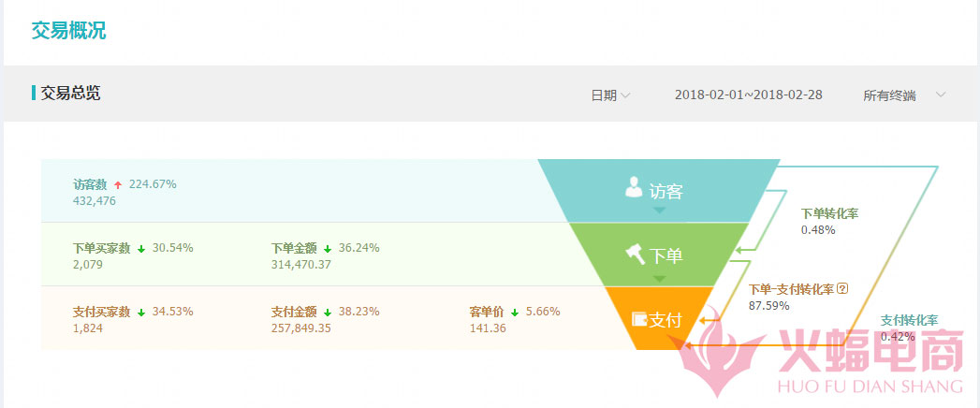Click the green down arrow beside 客单价
The height and width of the screenshot is (408, 980).
[515, 312]
